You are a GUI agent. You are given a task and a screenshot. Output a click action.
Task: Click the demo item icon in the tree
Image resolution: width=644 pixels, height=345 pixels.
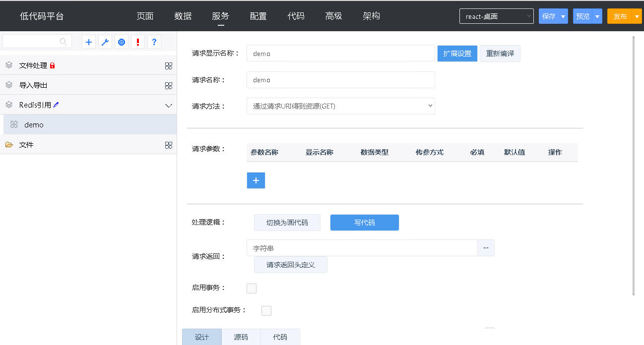click(14, 124)
